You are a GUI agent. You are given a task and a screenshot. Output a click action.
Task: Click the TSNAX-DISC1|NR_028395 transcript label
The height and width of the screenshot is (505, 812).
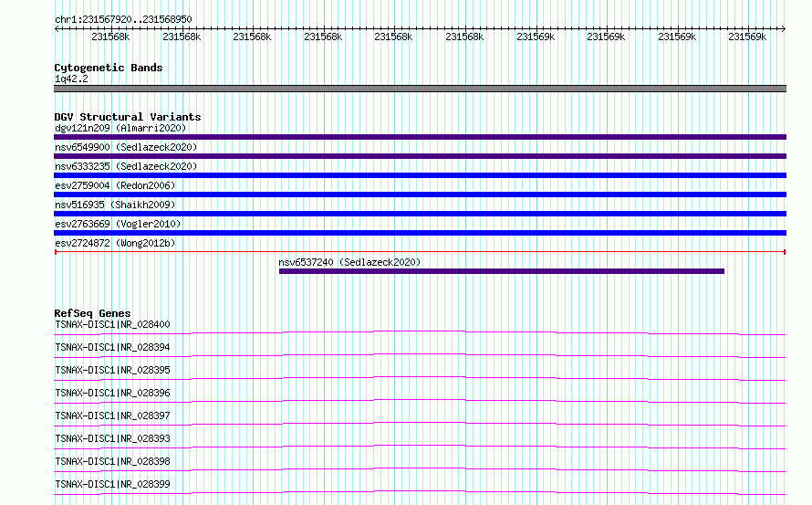112,370
